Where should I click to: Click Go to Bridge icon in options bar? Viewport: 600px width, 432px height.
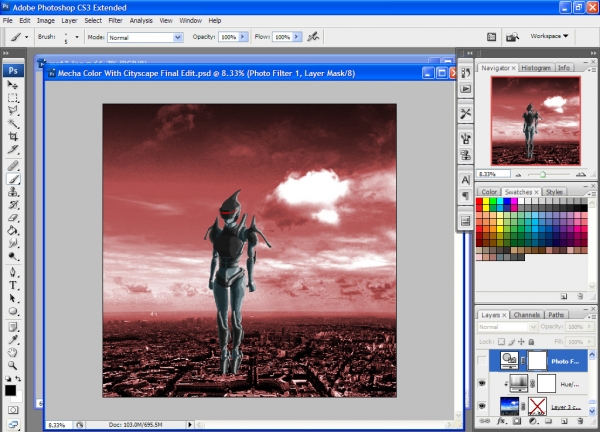tap(512, 37)
